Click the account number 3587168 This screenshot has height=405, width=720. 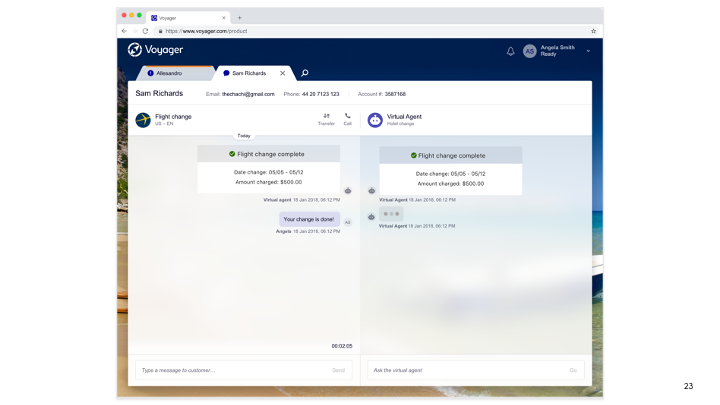click(395, 94)
